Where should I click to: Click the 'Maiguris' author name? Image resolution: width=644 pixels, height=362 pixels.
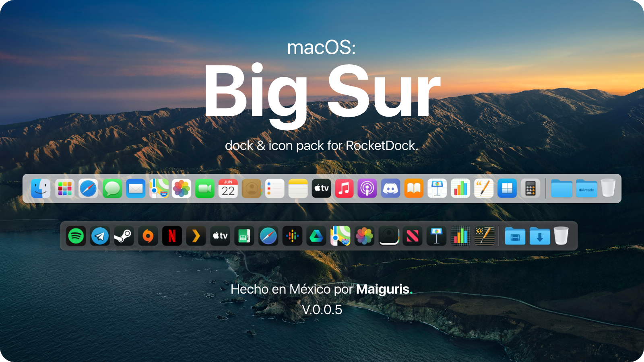pos(383,289)
